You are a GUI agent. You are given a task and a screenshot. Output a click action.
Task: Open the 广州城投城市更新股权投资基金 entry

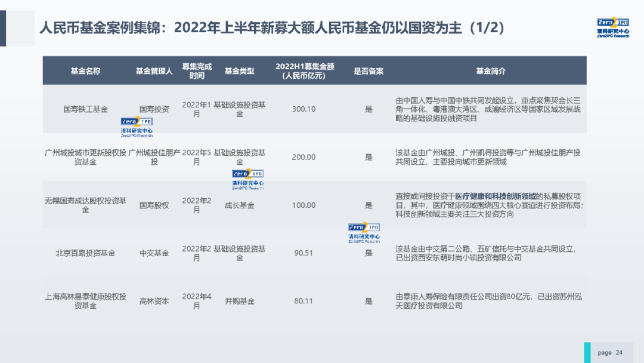(85, 157)
